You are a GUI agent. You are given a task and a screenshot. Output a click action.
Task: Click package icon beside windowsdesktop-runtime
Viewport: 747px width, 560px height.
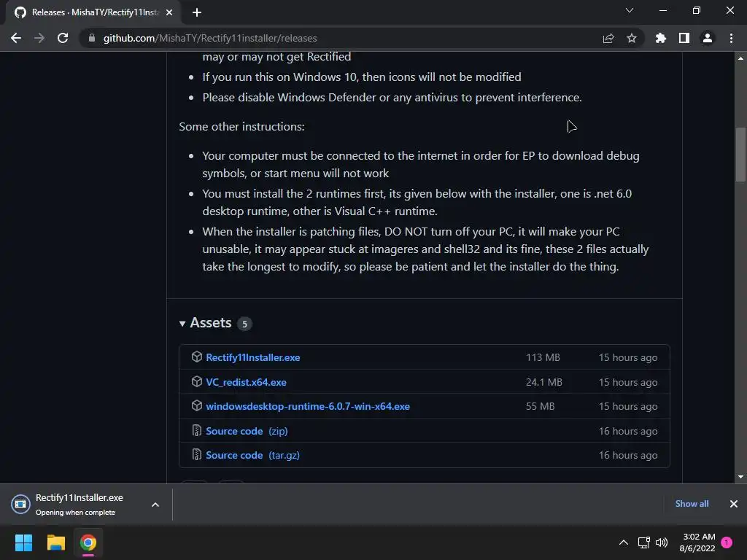coord(197,405)
